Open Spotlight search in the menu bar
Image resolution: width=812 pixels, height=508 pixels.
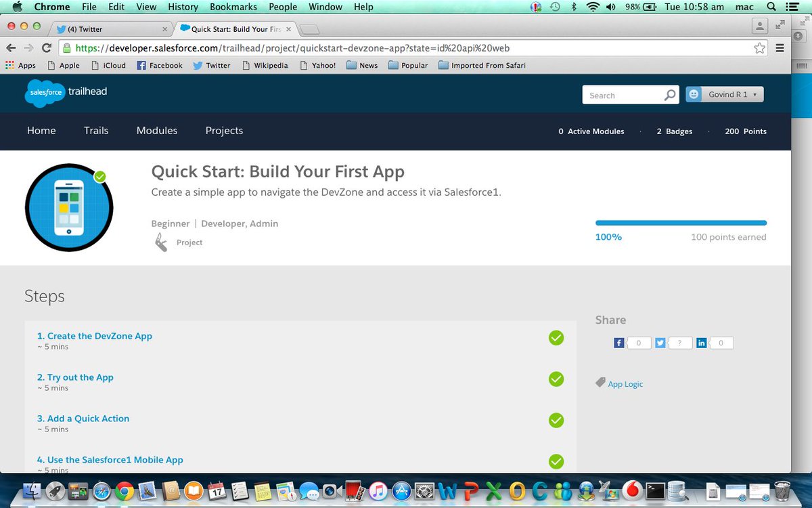click(x=771, y=7)
